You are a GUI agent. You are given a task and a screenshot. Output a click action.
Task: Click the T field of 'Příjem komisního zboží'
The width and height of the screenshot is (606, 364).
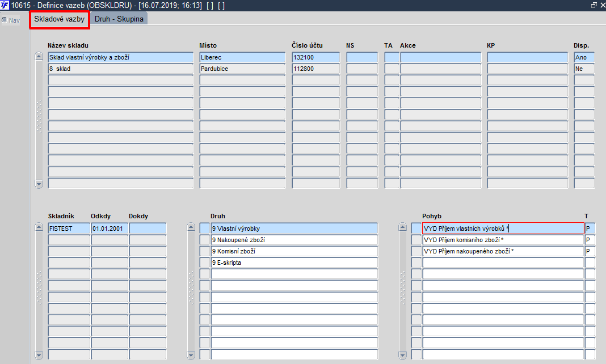pyautogui.click(x=590, y=240)
